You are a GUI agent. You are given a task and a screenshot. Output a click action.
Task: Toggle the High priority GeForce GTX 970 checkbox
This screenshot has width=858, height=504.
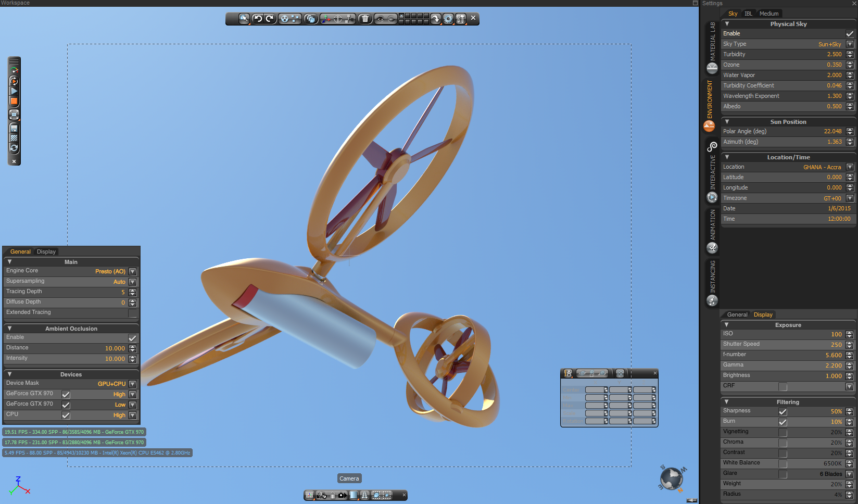pyautogui.click(x=66, y=395)
